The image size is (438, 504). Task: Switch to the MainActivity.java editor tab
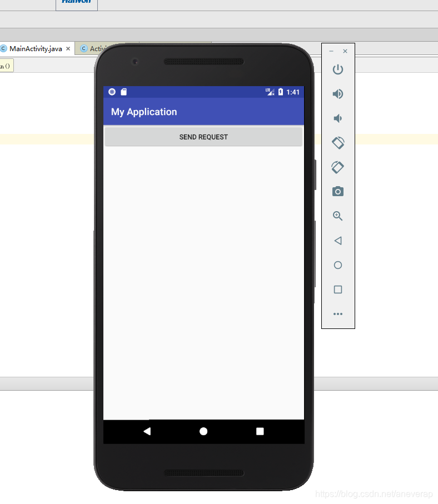coord(36,48)
